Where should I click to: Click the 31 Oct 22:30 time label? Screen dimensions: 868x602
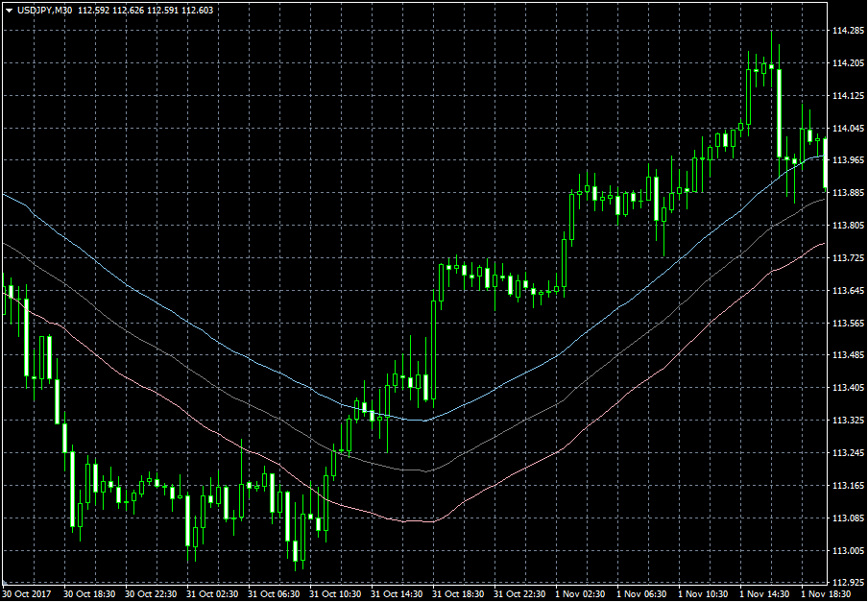pyautogui.click(x=519, y=593)
